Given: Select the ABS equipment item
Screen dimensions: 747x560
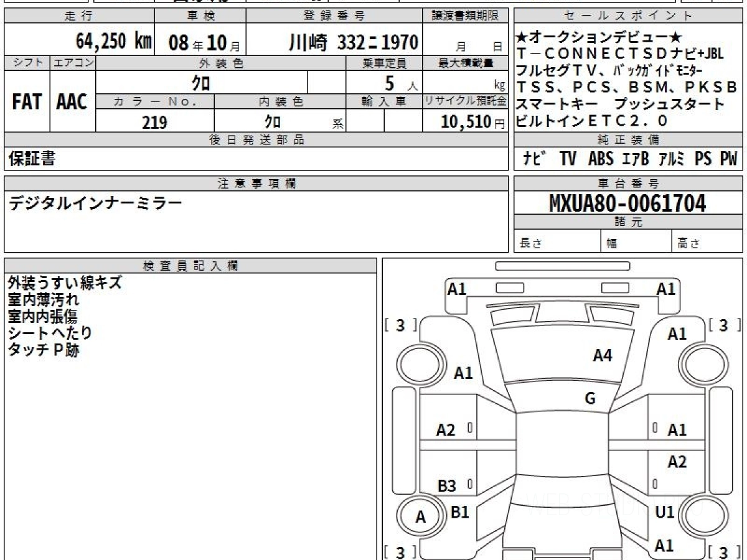Looking at the screenshot, I should tap(601, 159).
